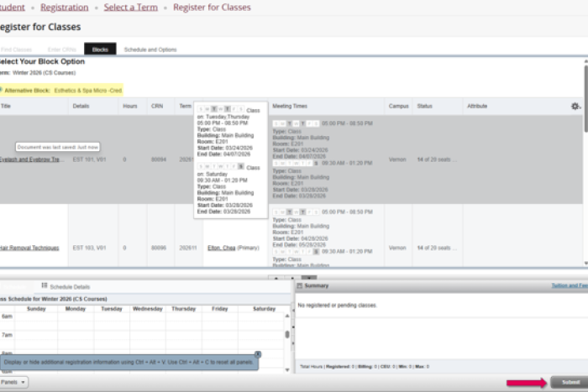Viewport: 588px width, 392px height.
Task: Click the 6am time label
Action: (x=7, y=316)
